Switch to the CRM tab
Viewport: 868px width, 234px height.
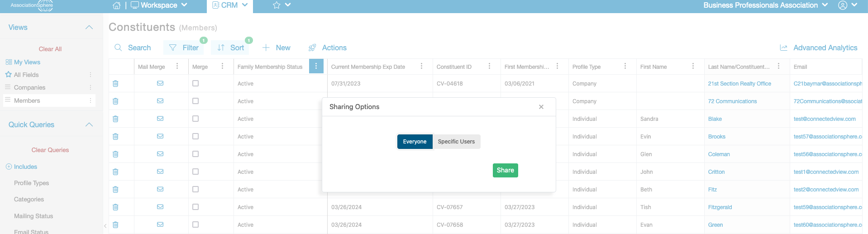pos(230,5)
